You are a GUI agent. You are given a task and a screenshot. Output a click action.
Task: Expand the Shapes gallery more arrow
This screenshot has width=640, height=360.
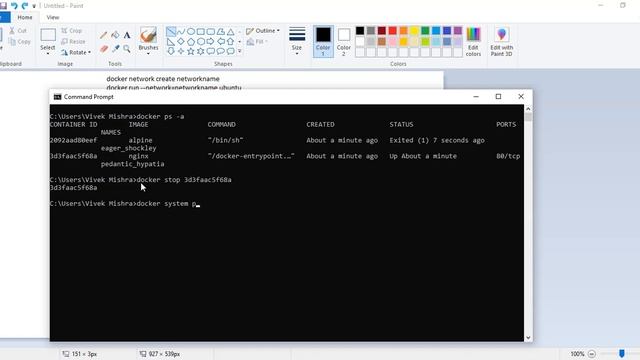click(x=240, y=51)
